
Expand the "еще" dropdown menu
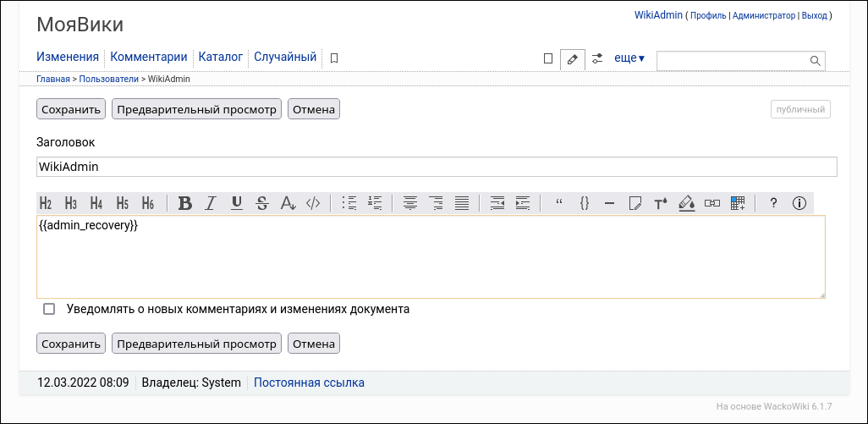[x=629, y=58]
